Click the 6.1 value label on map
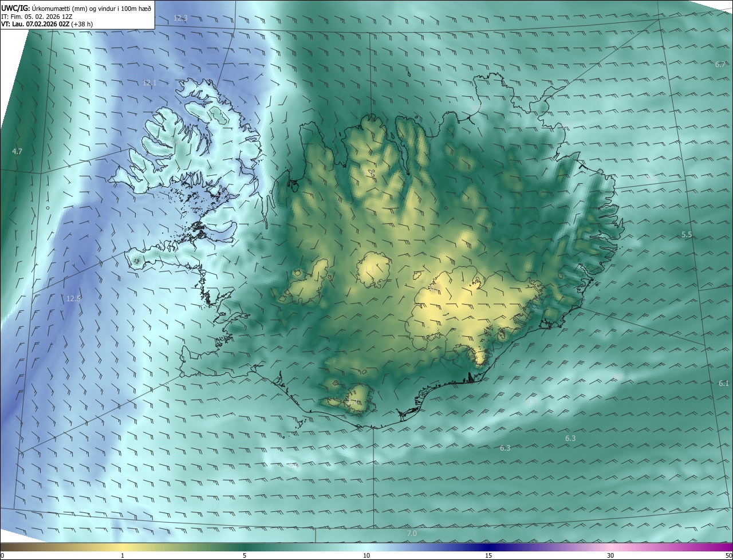This screenshot has height=560, width=733. point(724,383)
